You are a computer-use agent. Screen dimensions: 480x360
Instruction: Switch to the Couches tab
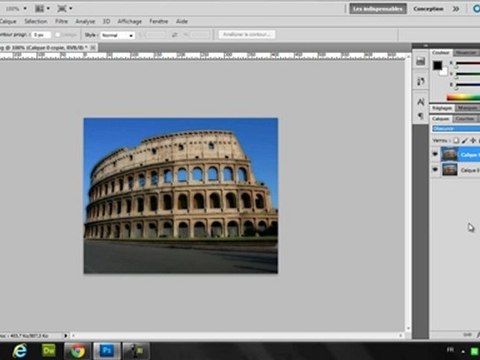[465, 119]
